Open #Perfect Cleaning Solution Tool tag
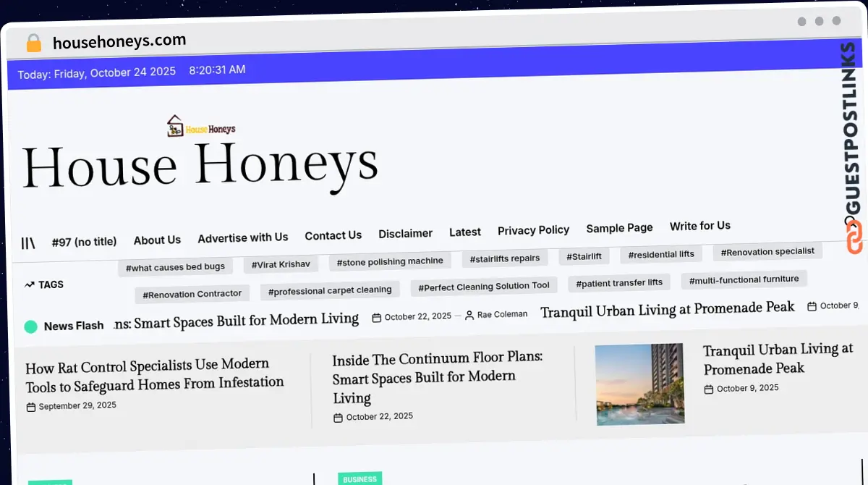The image size is (868, 485). [484, 287]
